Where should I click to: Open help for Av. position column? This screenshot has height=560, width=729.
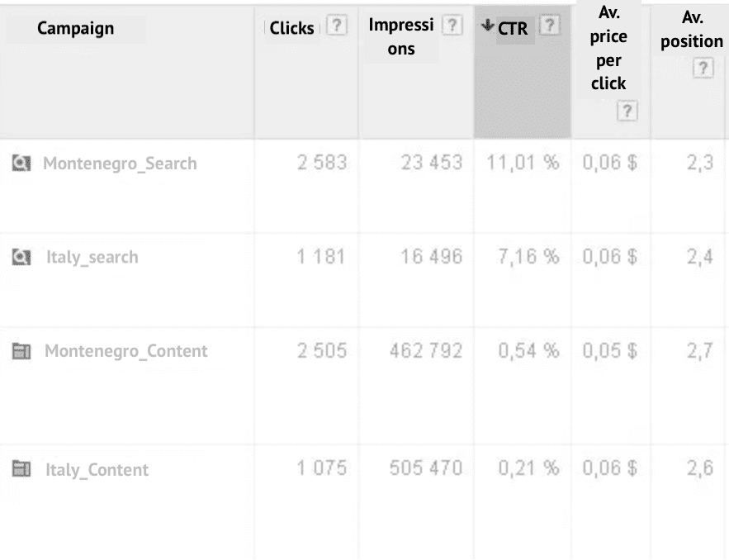coord(703,69)
